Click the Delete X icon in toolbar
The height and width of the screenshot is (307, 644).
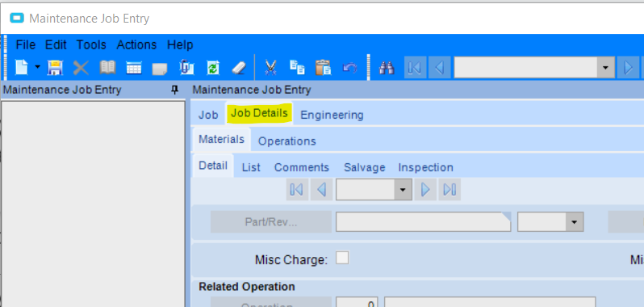pos(81,67)
